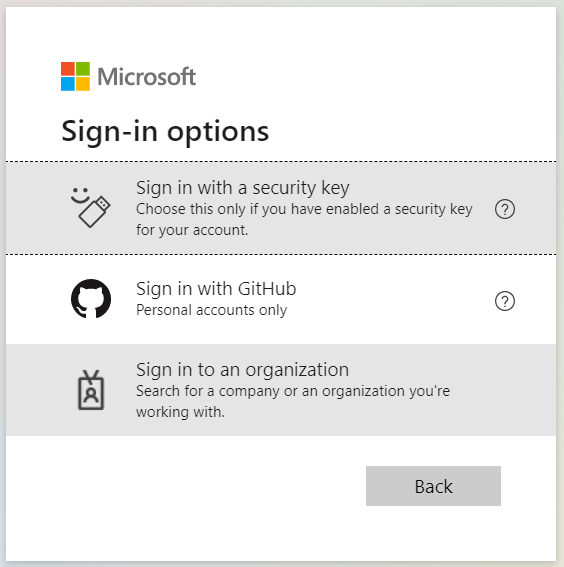Open help for GitHub sign-in

coord(505,301)
